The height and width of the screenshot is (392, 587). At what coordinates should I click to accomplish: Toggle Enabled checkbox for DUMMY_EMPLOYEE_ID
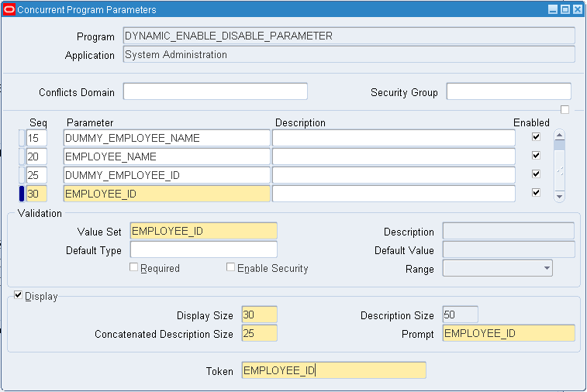(x=536, y=174)
